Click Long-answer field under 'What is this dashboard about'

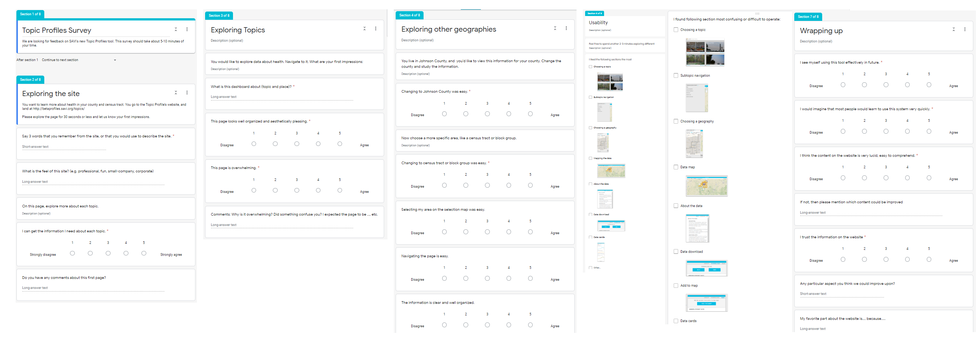[x=282, y=97]
